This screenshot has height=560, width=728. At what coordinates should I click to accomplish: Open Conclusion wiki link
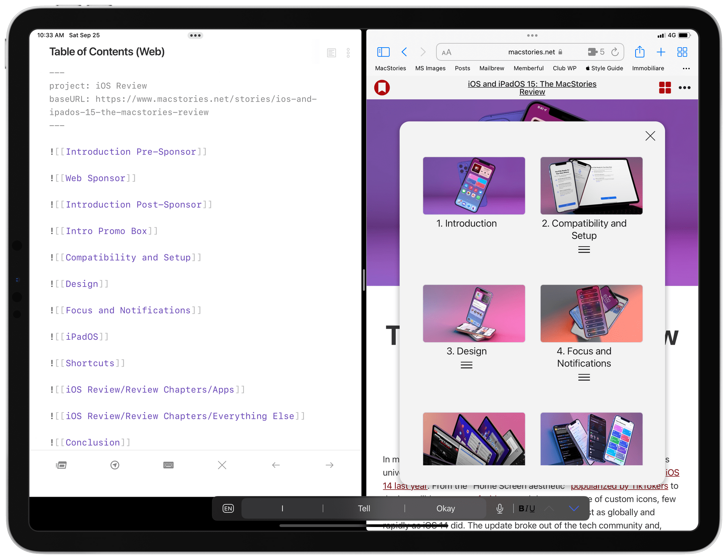(93, 442)
